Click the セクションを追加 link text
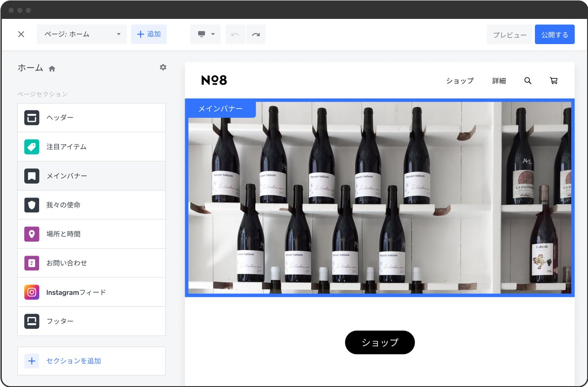 tap(73, 361)
